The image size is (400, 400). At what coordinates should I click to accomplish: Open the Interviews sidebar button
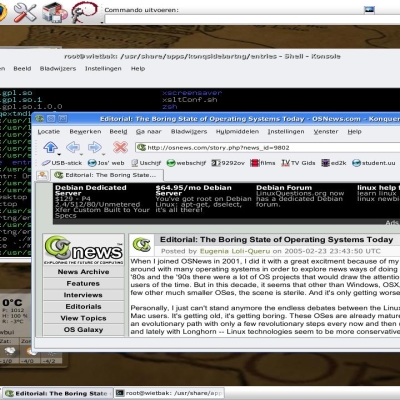[83, 295]
